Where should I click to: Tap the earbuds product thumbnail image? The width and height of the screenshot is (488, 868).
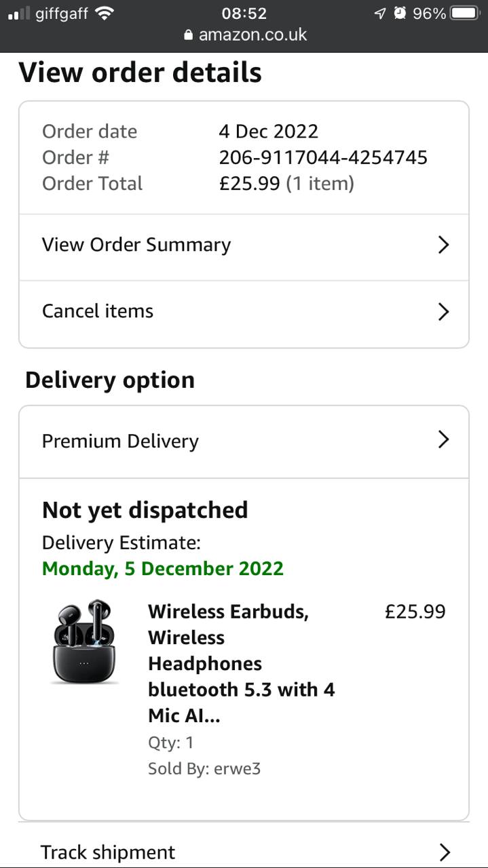coord(84,642)
